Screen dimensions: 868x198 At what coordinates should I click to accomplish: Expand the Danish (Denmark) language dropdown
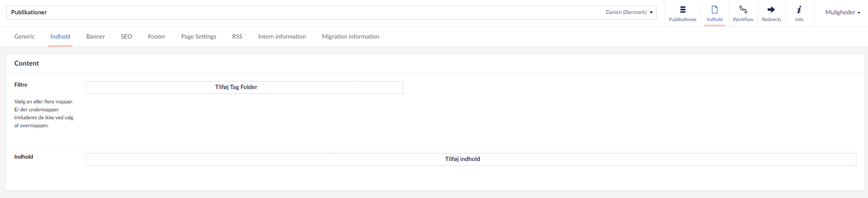click(629, 12)
